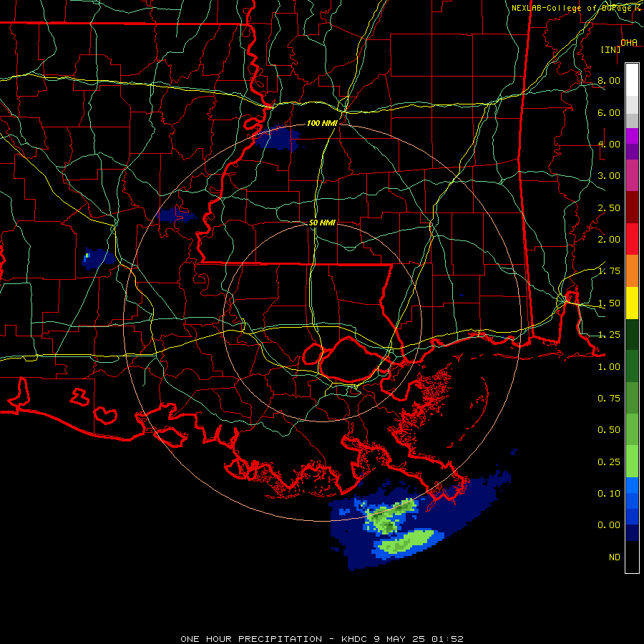Click the [IN] units label
The image size is (644, 644).
click(611, 49)
